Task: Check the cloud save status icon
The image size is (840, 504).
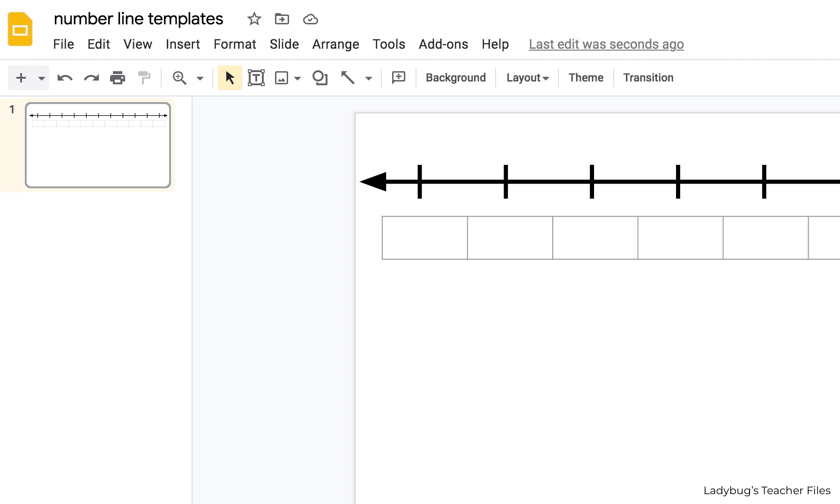Action: 311,19
